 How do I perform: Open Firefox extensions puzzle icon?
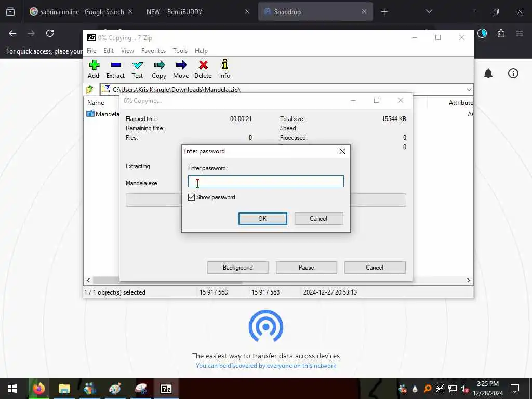(x=501, y=33)
